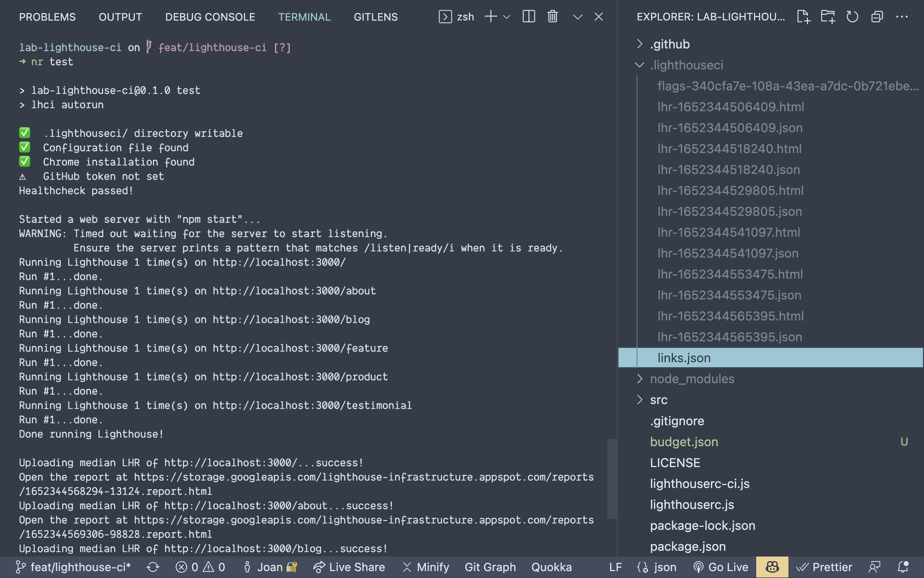Toggle Go Live server in status bar
Image resolution: width=924 pixels, height=578 pixels.
(720, 567)
